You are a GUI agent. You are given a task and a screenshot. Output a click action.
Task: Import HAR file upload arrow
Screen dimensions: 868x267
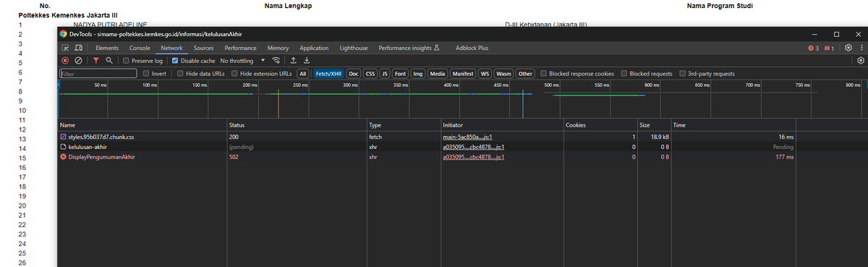click(294, 61)
